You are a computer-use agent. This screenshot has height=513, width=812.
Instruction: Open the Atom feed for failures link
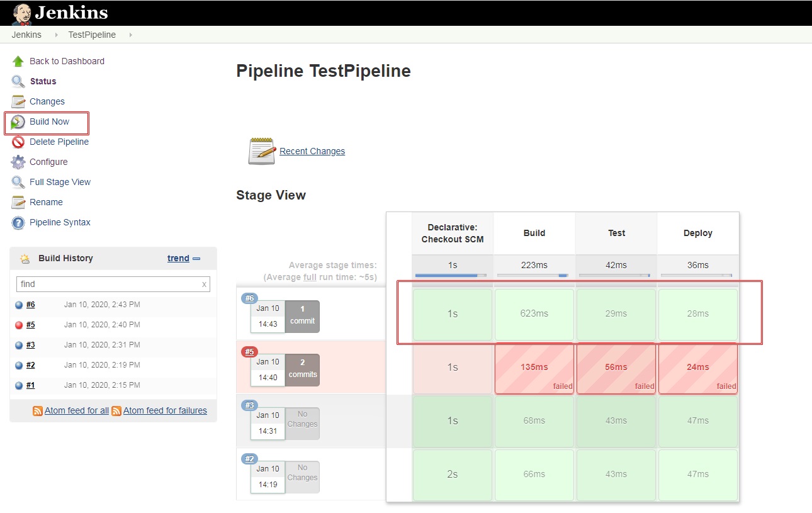(x=165, y=410)
